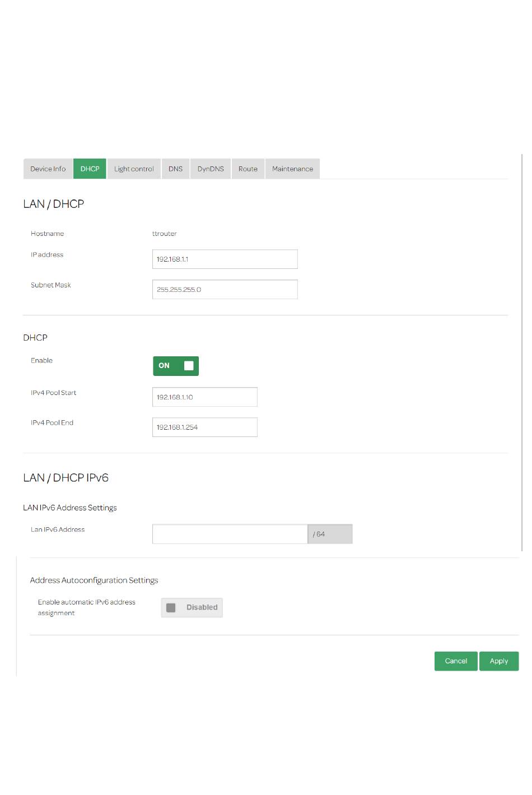This screenshot has width=532, height=795.
Task: Open the DNS tab
Action: (176, 169)
